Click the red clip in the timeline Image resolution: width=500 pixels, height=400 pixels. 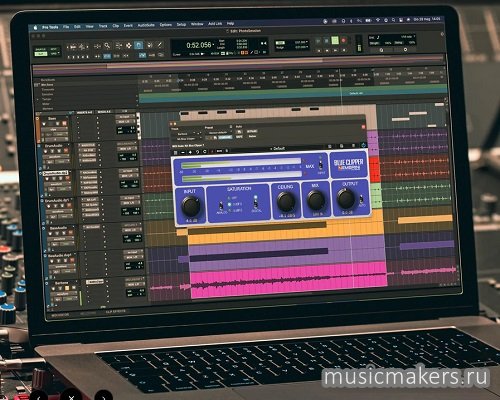coord(374,169)
